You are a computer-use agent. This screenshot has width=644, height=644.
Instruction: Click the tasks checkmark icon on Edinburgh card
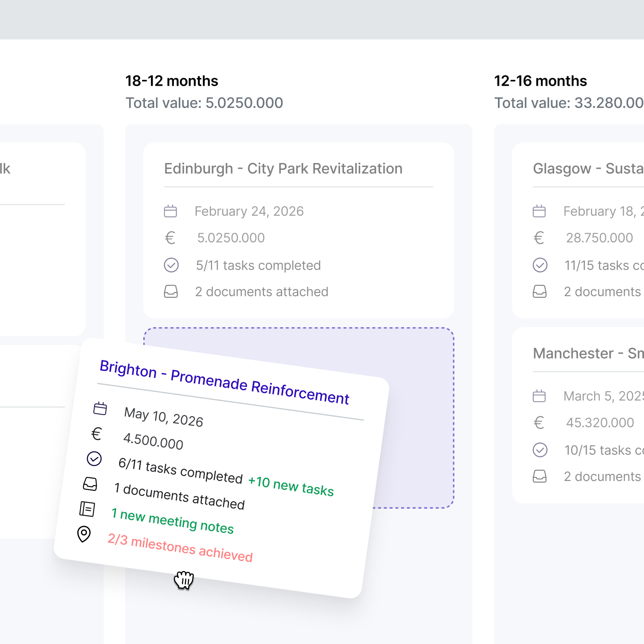(x=171, y=265)
